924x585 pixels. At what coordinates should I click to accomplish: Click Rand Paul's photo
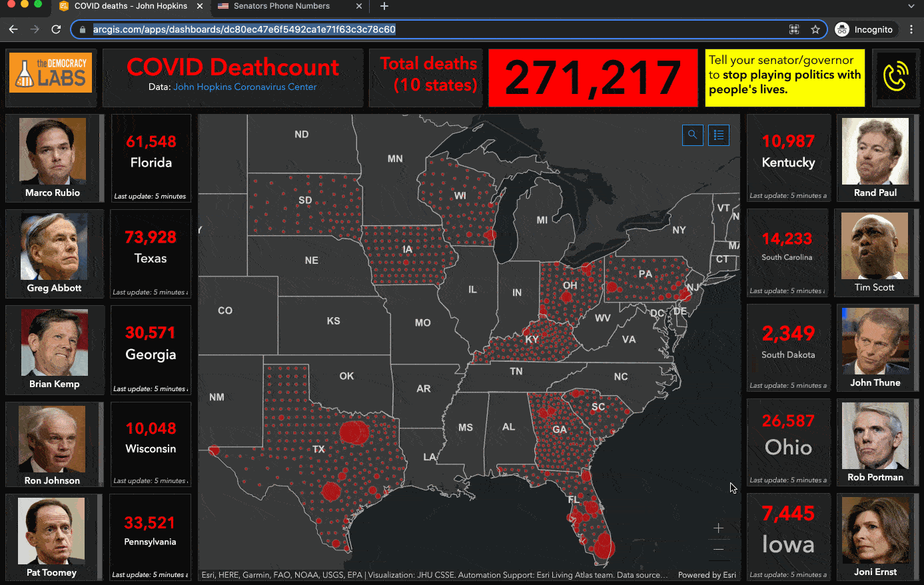tap(875, 151)
